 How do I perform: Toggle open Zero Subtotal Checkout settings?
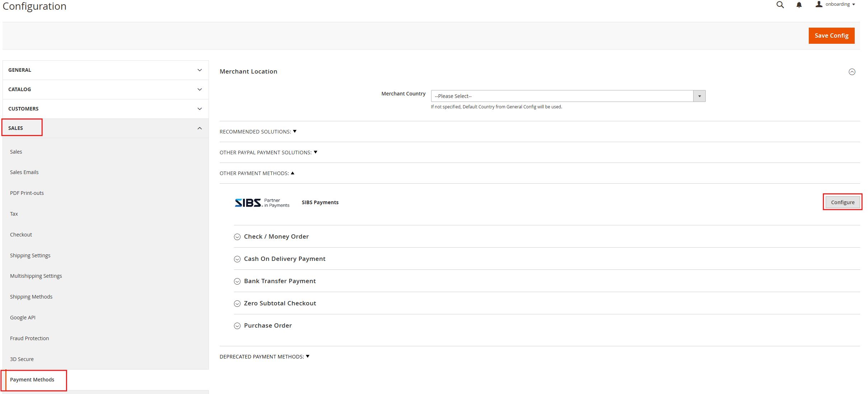pyautogui.click(x=280, y=304)
